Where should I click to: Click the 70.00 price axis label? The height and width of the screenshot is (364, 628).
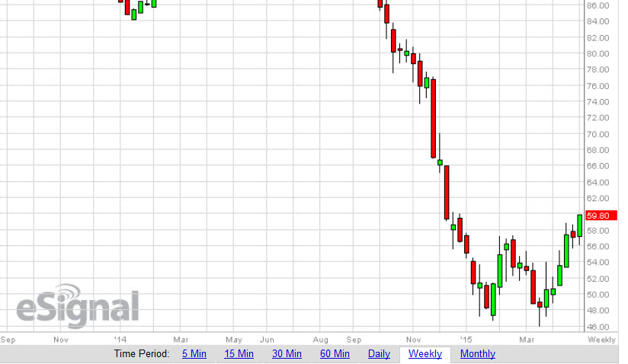(x=598, y=134)
